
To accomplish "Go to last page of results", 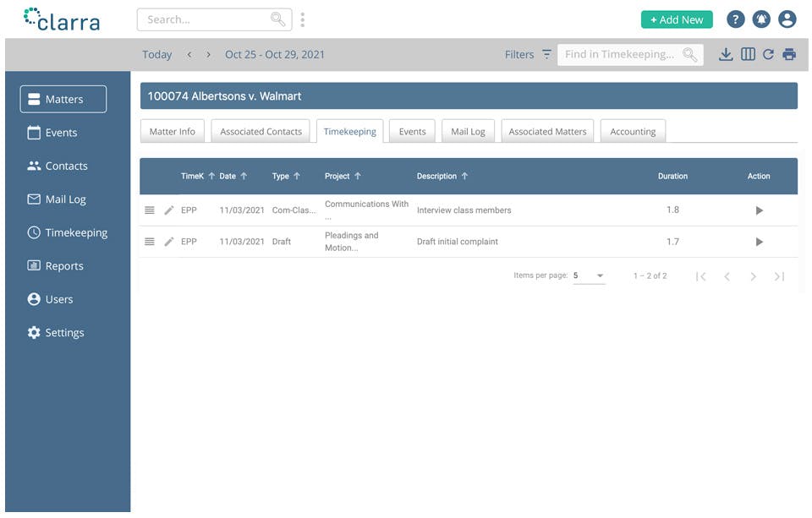I will coord(779,276).
